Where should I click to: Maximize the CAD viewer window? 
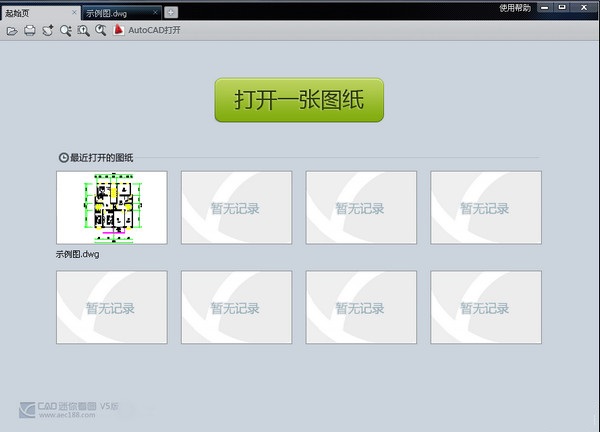(x=562, y=7)
